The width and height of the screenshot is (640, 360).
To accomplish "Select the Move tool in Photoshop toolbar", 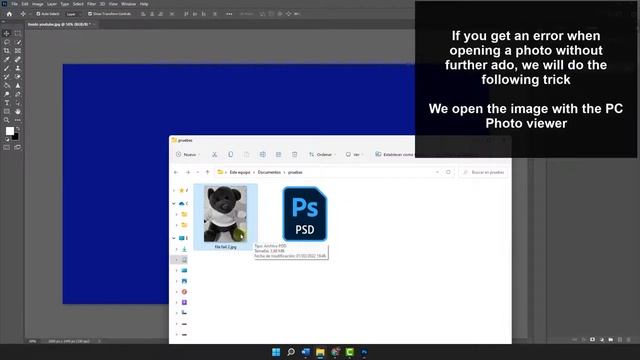I will click(x=7, y=33).
